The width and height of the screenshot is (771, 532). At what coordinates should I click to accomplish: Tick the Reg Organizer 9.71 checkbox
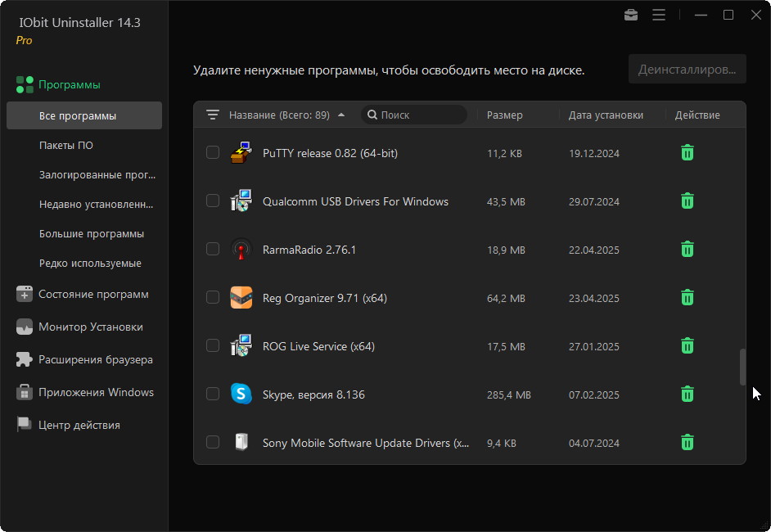pyautogui.click(x=213, y=297)
